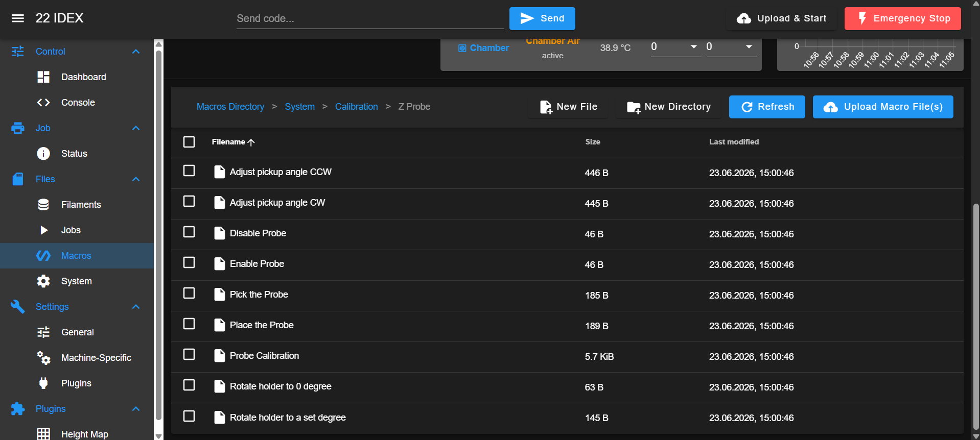Click file icon of Disable Probe
The height and width of the screenshot is (440, 980).
220,233
